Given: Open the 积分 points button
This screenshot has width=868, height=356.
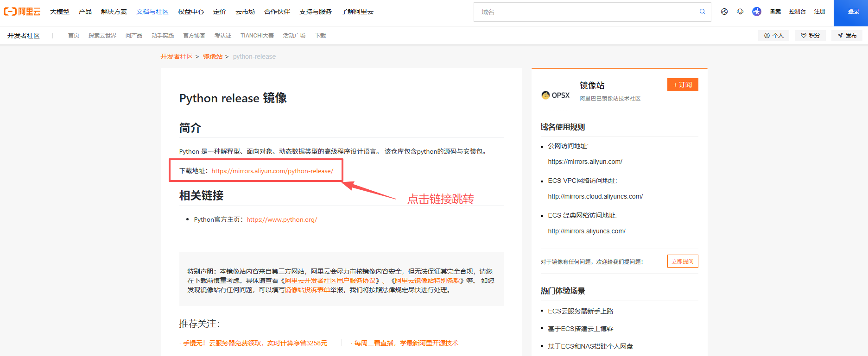Looking at the screenshot, I should 810,36.
